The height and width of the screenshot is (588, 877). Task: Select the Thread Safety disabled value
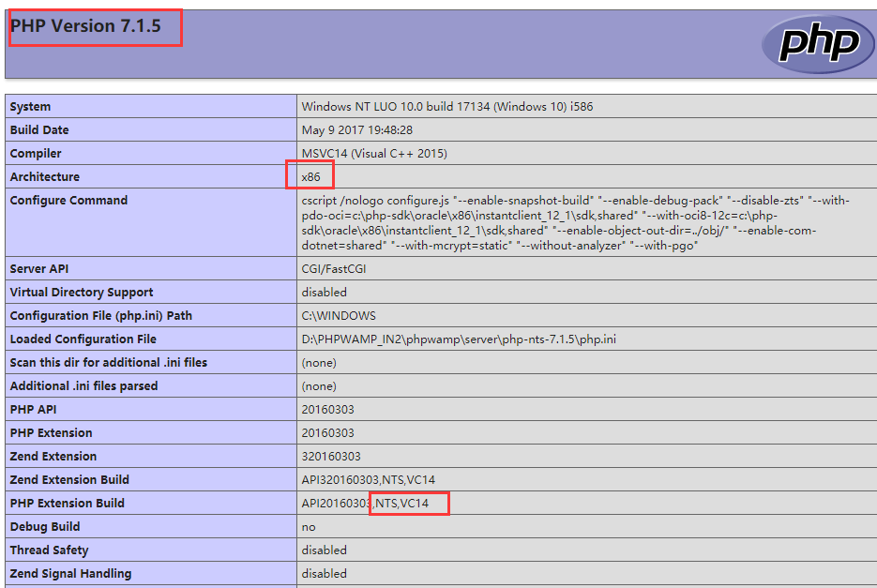click(x=324, y=550)
